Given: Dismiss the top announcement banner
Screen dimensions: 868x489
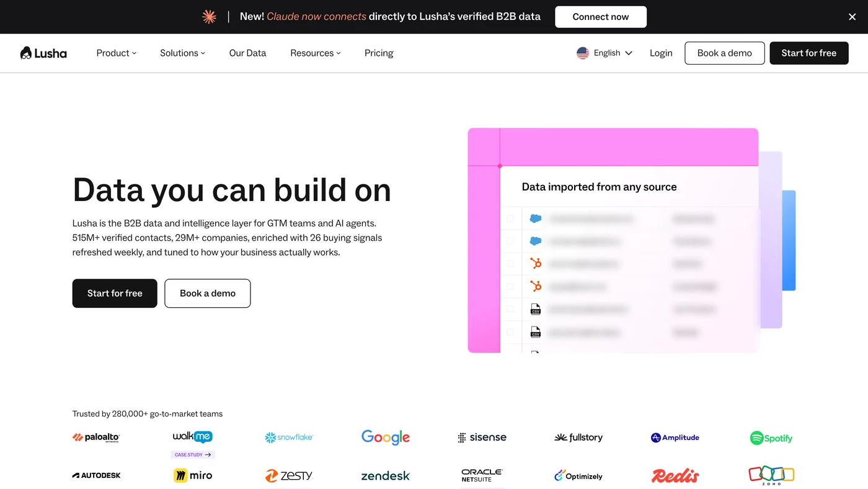Looking at the screenshot, I should pos(852,17).
